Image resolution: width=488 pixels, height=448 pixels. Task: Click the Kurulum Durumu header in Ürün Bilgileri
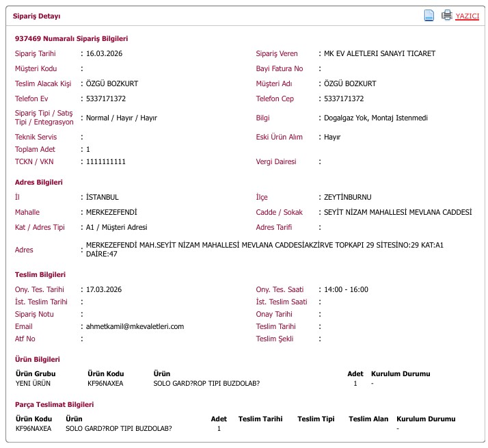[401, 373]
